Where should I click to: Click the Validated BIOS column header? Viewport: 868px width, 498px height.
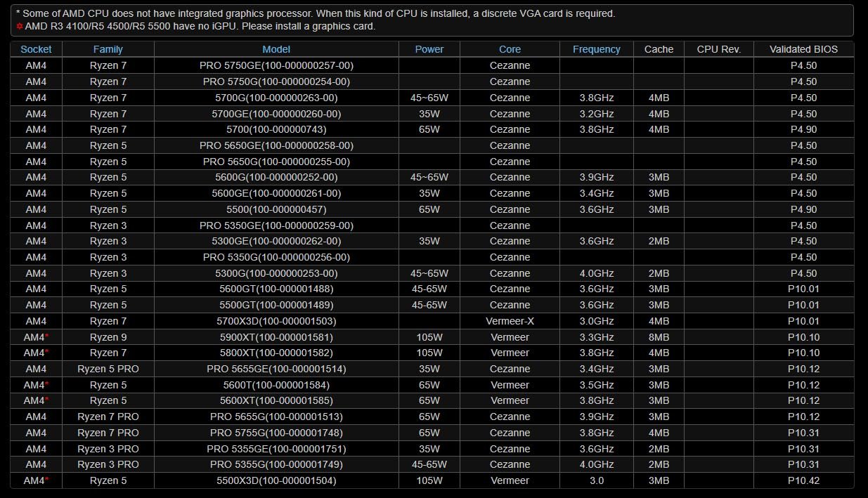click(x=803, y=49)
